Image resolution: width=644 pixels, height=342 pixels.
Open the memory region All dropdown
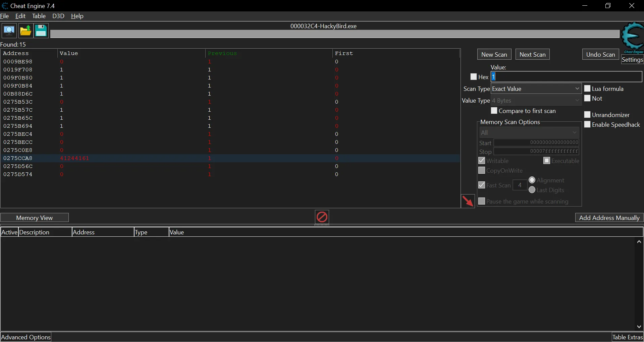[529, 132]
